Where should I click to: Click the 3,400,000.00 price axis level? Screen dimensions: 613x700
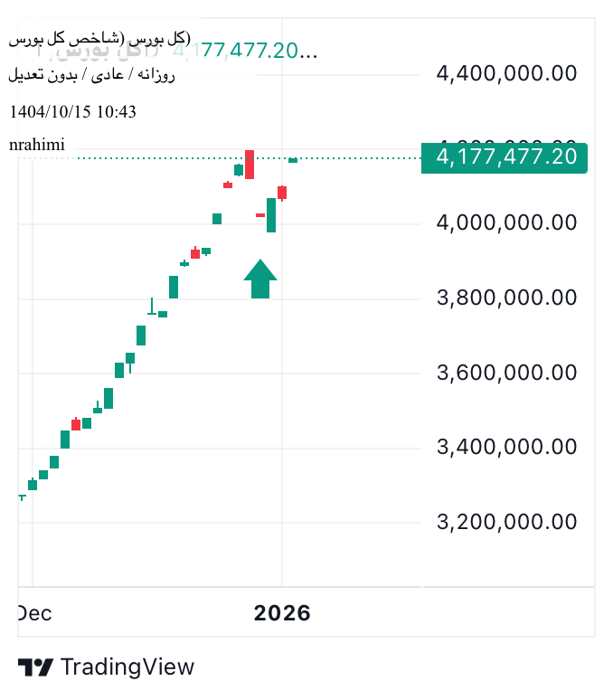(506, 447)
